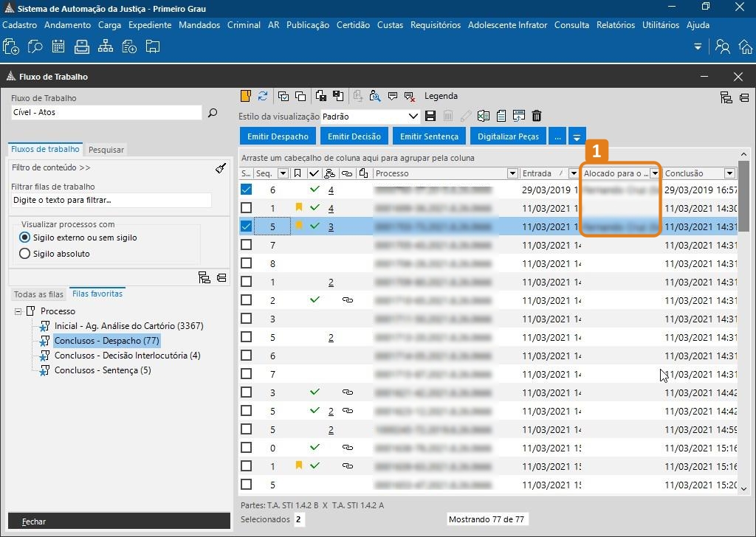The width and height of the screenshot is (756, 537).
Task: Click the calendar icon in main toolbar
Action: [x=58, y=47]
